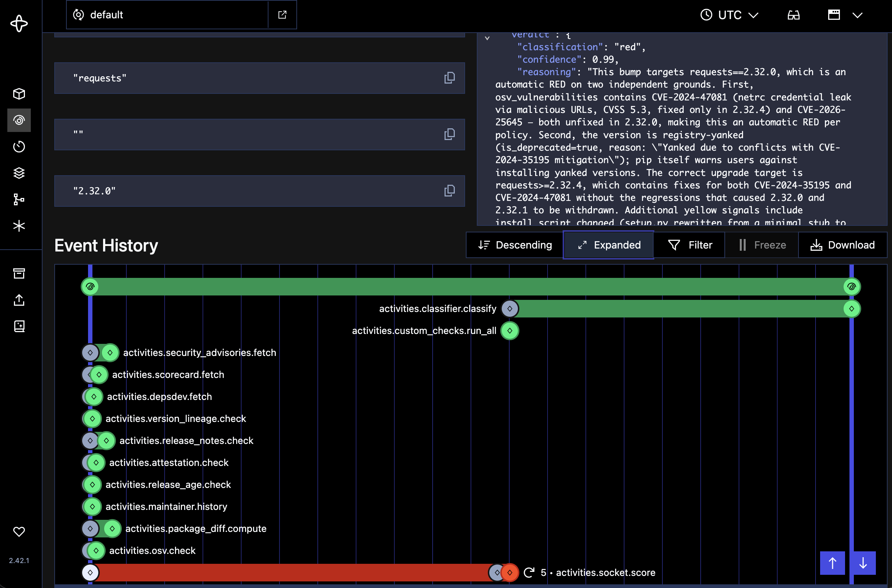
Task: Click the green workflow duration bar
Action: [x=471, y=287]
